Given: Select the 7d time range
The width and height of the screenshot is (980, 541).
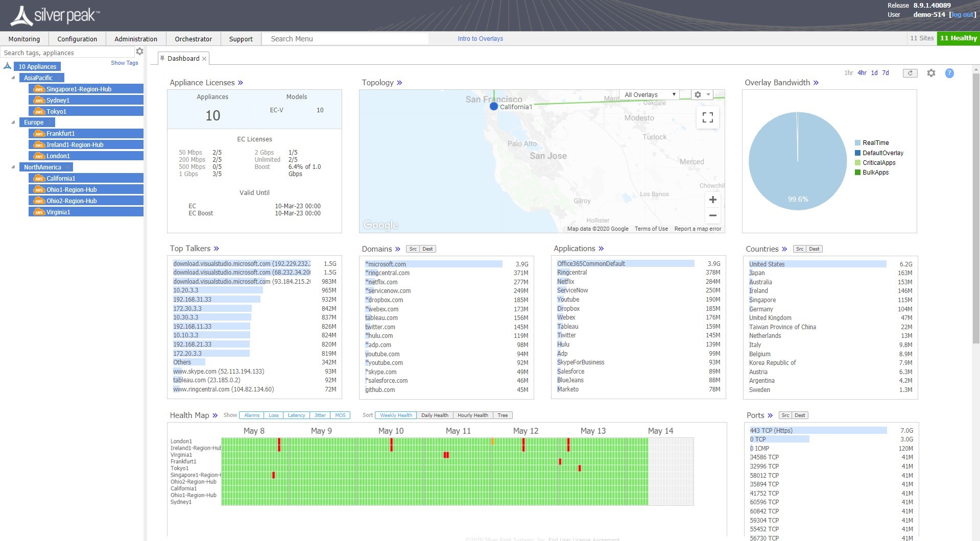Looking at the screenshot, I should (886, 73).
